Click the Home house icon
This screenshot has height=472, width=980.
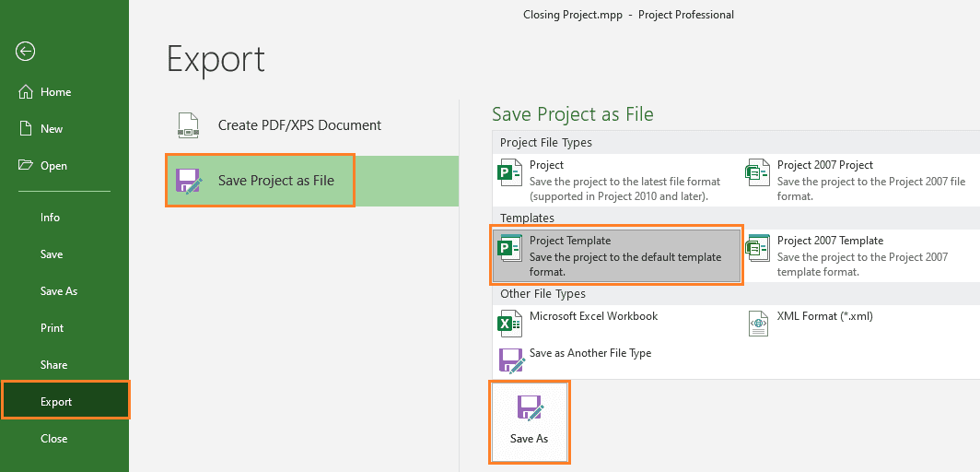coord(26,92)
